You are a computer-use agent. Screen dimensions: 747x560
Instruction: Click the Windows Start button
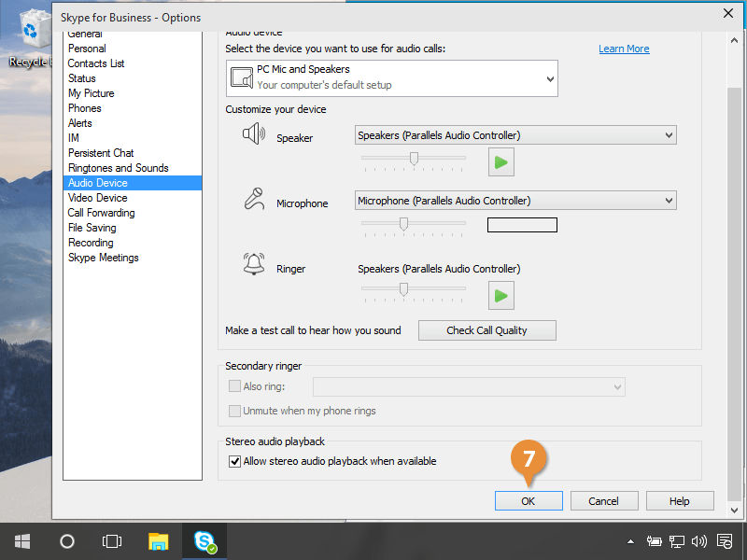[x=22, y=541]
